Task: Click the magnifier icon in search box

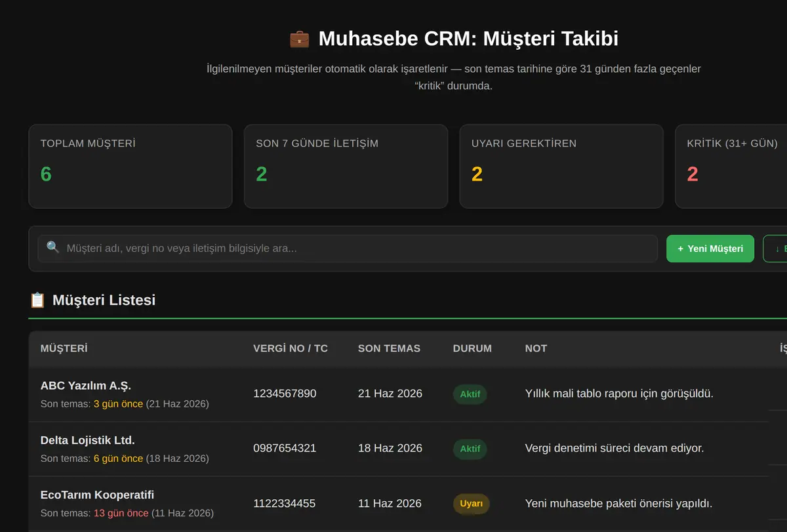Action: pos(53,248)
